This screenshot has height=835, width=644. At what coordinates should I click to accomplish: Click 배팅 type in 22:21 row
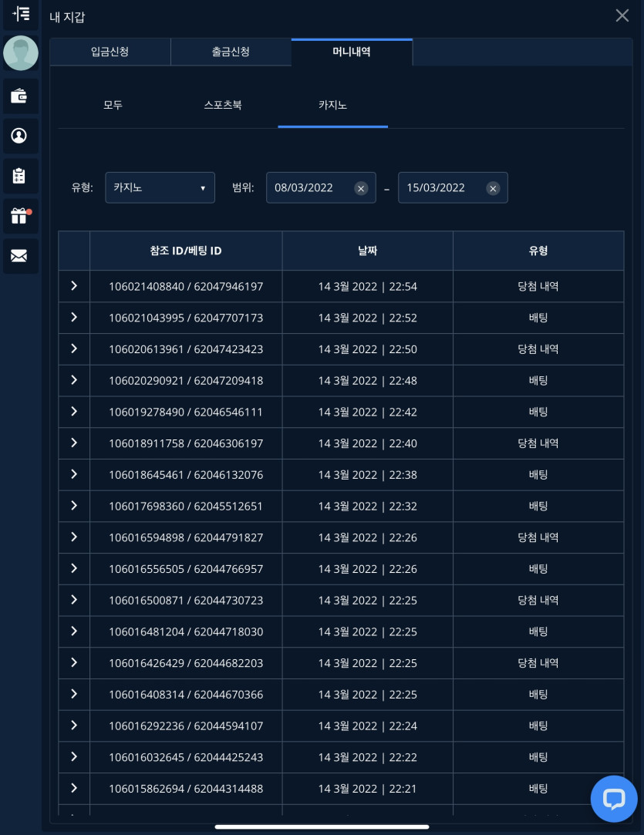[538, 790]
